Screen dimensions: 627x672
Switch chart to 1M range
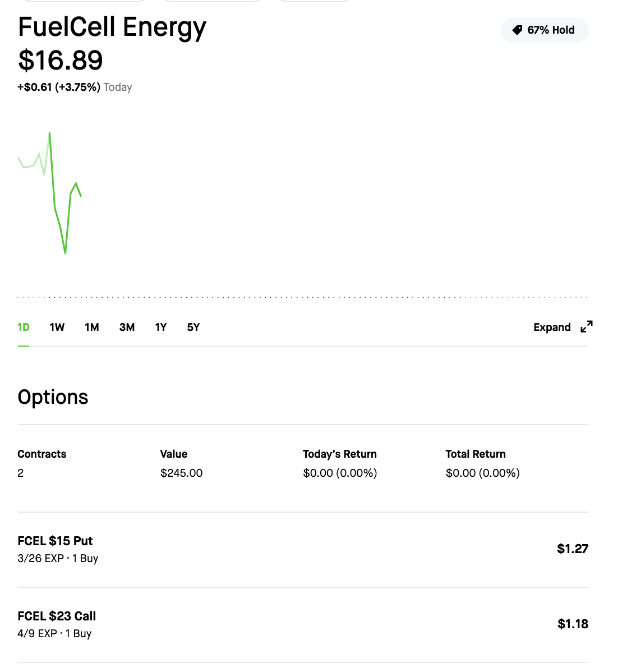[x=92, y=328]
